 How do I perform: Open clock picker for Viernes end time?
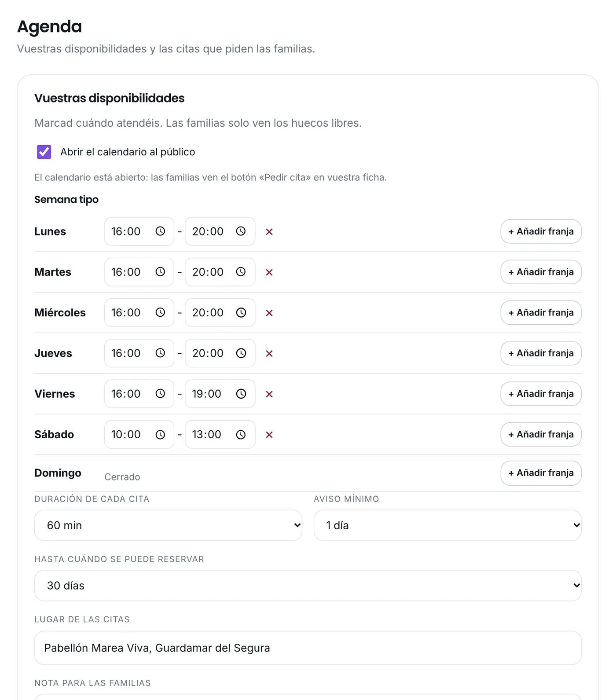point(241,394)
